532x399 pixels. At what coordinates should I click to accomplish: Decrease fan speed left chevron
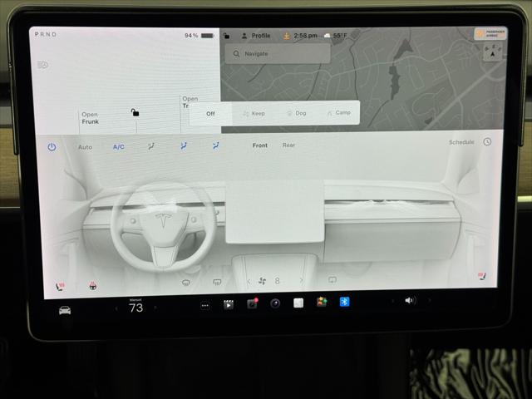[x=249, y=281]
